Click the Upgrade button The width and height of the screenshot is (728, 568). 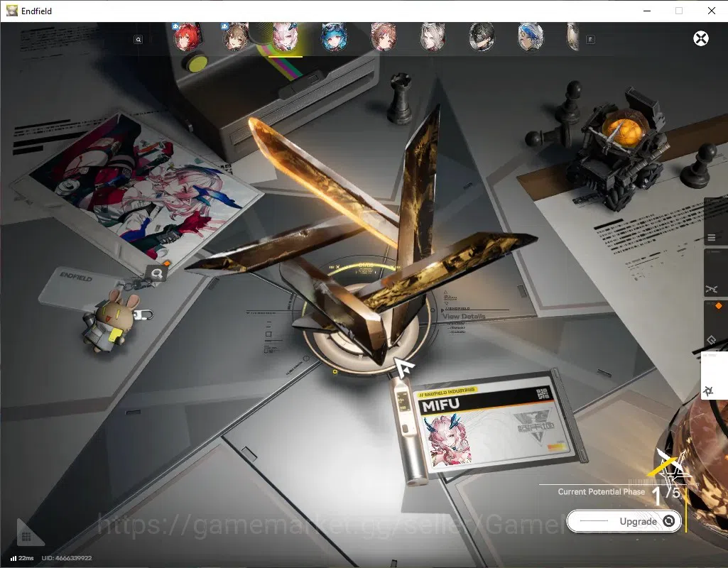pyautogui.click(x=624, y=521)
